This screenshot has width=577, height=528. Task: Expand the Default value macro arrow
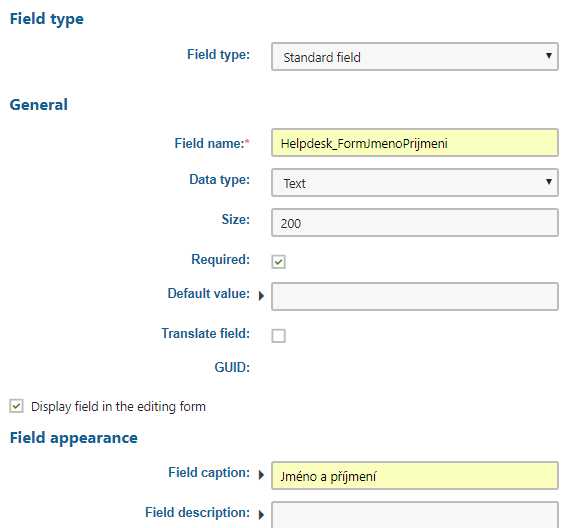[x=261, y=296]
